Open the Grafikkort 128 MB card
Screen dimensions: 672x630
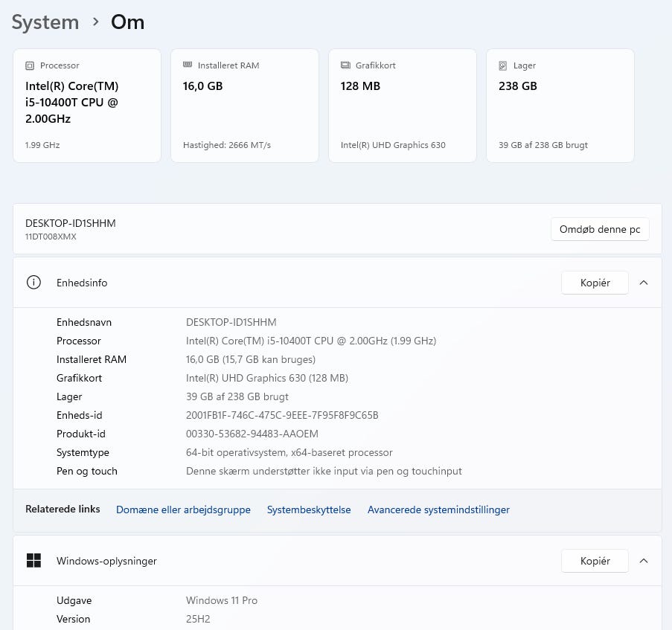click(x=403, y=106)
